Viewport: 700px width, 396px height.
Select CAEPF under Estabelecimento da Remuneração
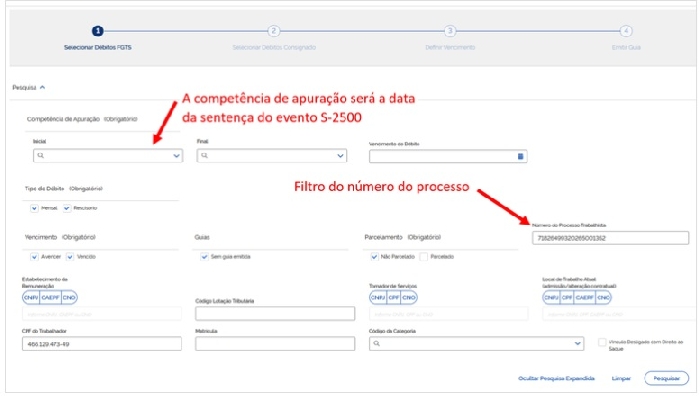[x=50, y=297]
